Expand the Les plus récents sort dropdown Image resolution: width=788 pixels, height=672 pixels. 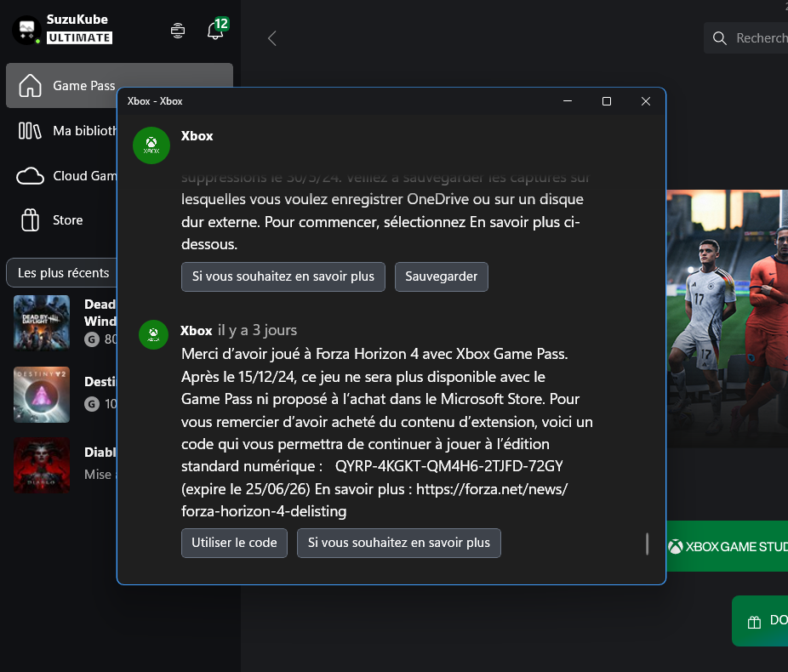pyautogui.click(x=61, y=273)
